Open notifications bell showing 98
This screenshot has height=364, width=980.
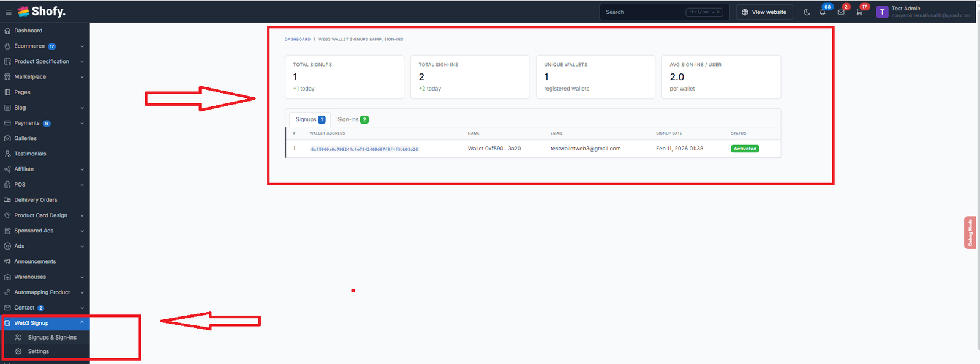(823, 12)
